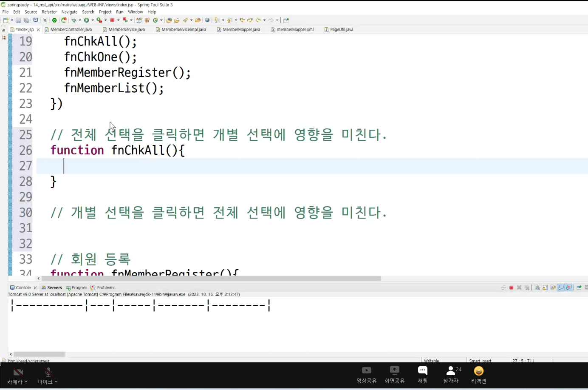This screenshot has height=390, width=588.
Task: Click the Save icon in toolbar
Action: (x=18, y=20)
